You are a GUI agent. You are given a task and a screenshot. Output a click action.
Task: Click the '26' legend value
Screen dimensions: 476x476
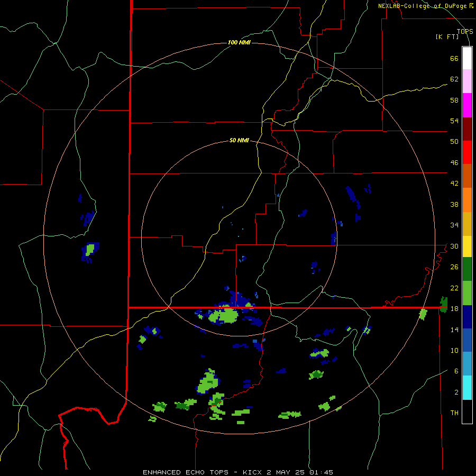click(454, 267)
